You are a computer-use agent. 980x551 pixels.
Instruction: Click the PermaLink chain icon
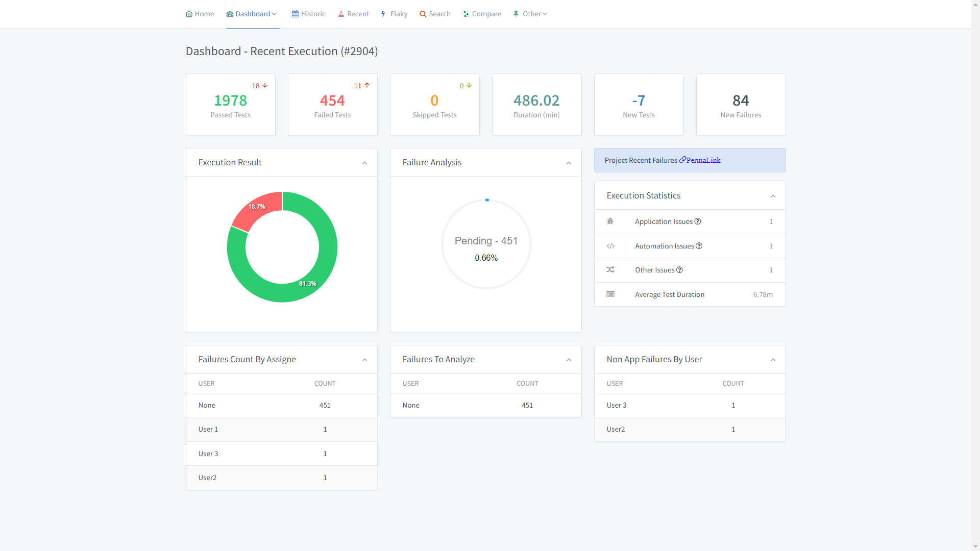click(682, 160)
